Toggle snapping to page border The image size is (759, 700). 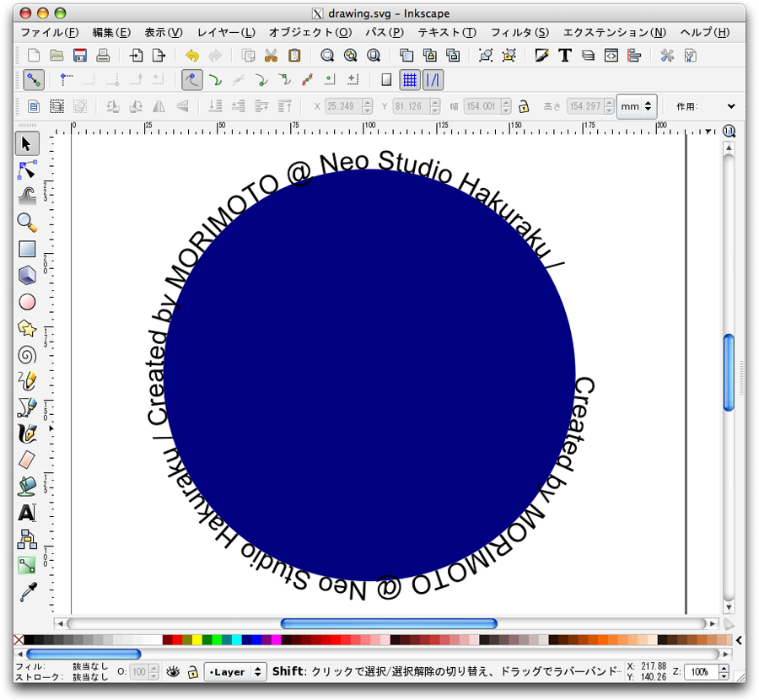[x=386, y=80]
